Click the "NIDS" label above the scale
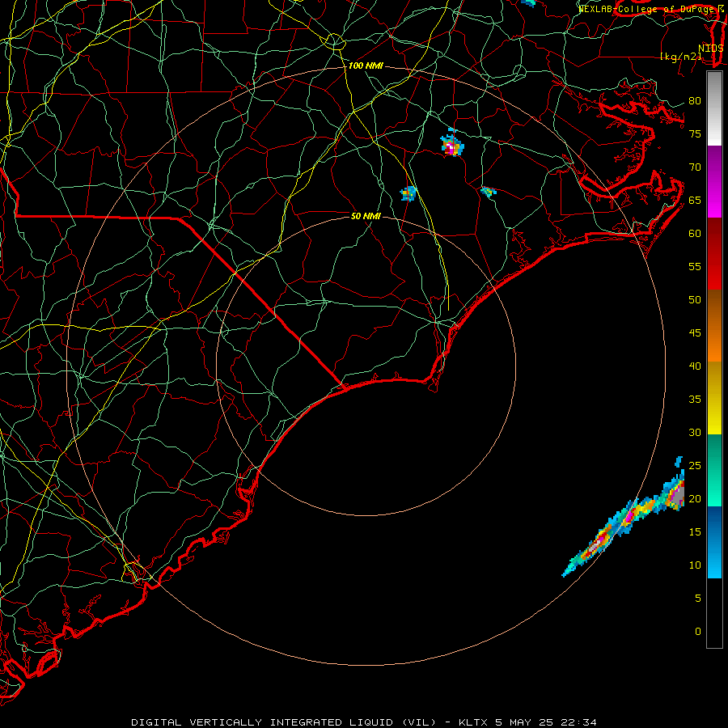Viewport: 728px width, 728px height. 710,49
